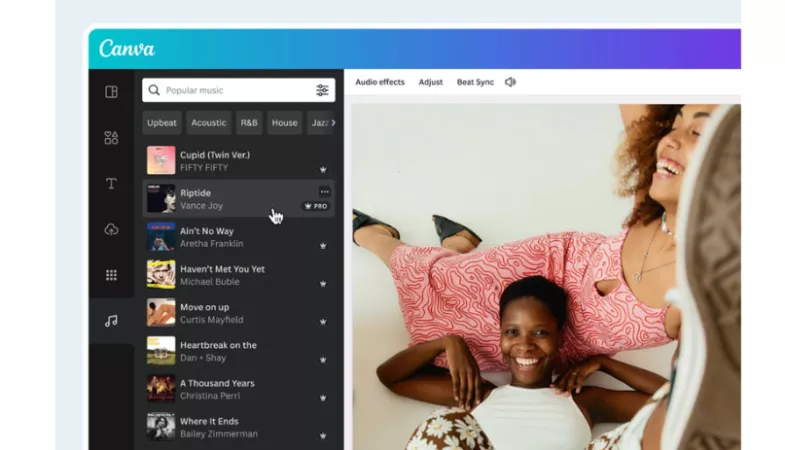Click crown icon on Move on up
Screen dimensions: 785x450
click(x=323, y=322)
